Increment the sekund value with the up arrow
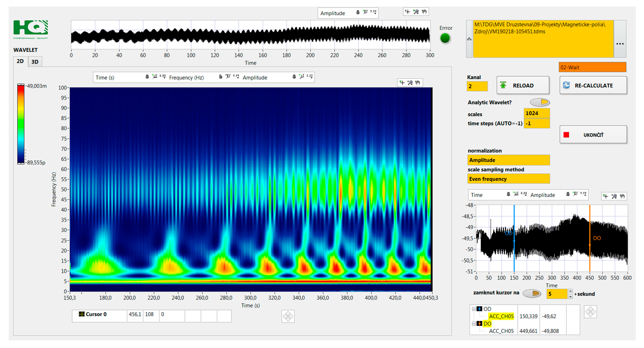The width and height of the screenshot is (644, 348). tap(571, 291)
